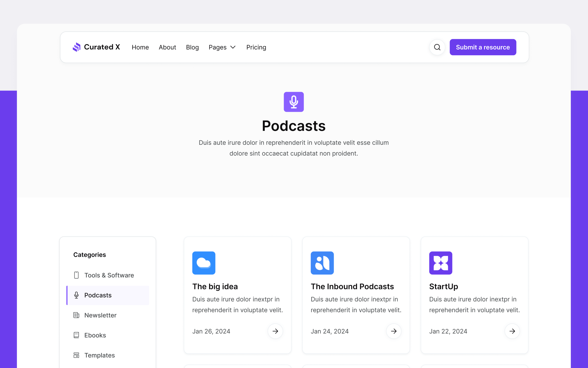This screenshot has height=368, width=588.
Task: Click the purple microphone Podcasts header icon
Action: 294,102
